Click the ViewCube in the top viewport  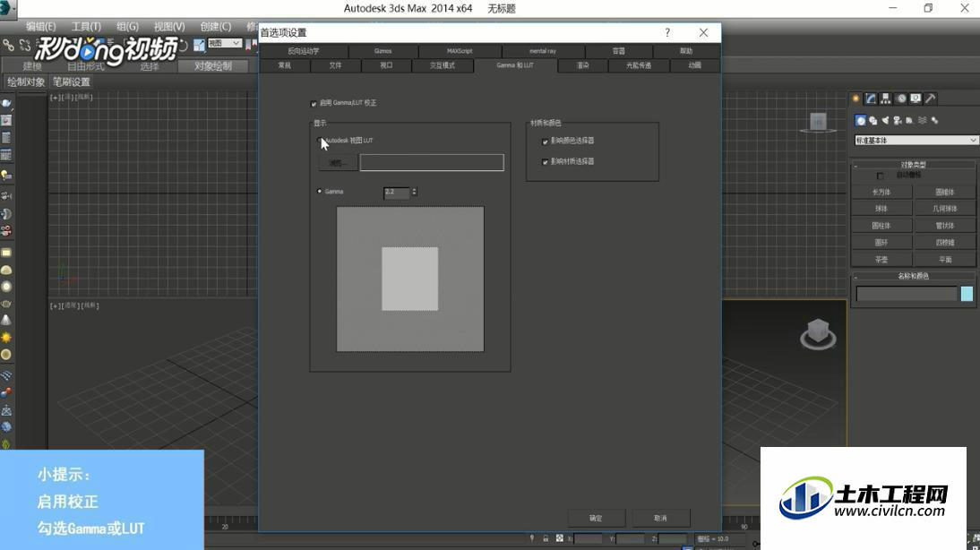[x=818, y=122]
